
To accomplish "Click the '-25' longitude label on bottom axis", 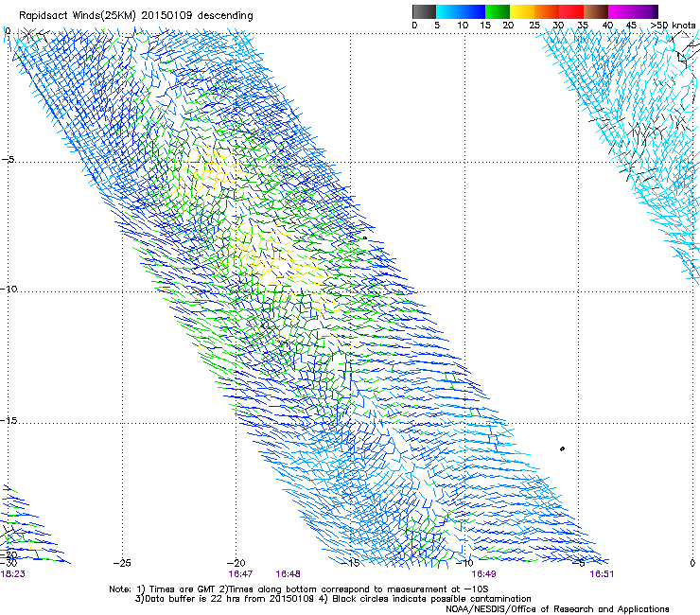I will [x=122, y=563].
